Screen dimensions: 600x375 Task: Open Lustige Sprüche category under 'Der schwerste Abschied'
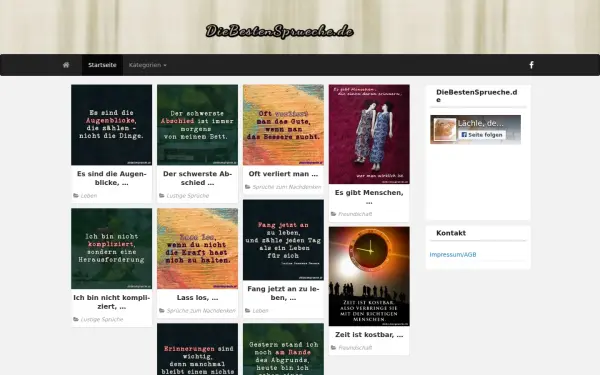tap(188, 196)
